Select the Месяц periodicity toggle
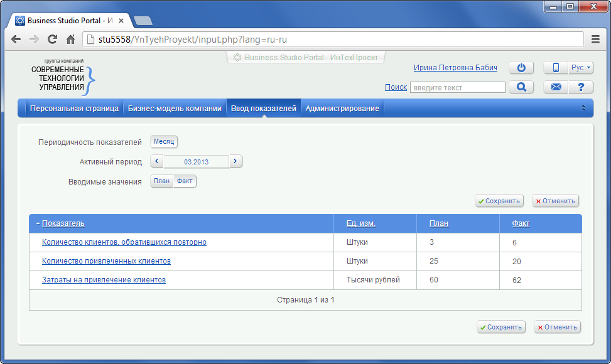Viewport: 611px width, 364px height. click(x=164, y=142)
